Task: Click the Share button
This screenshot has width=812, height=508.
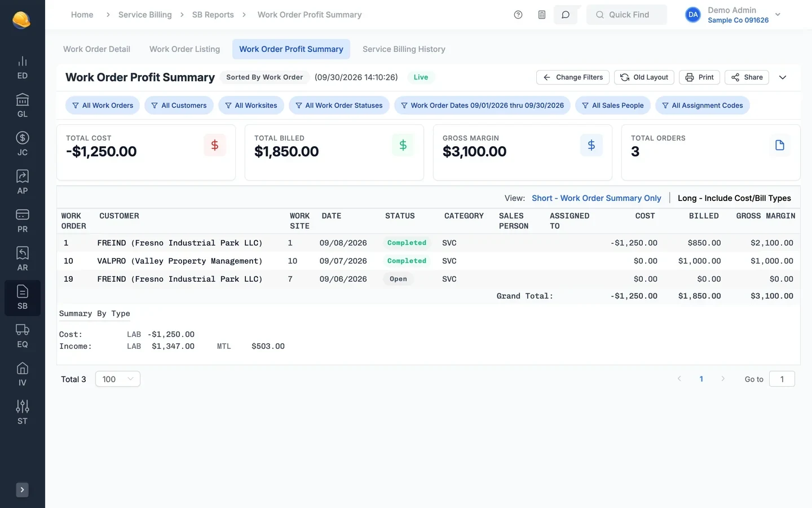Action: [747, 77]
